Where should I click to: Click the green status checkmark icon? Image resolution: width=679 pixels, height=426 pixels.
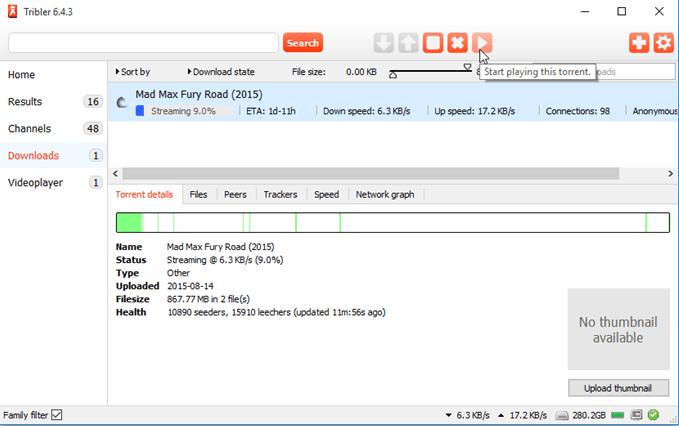(652, 415)
